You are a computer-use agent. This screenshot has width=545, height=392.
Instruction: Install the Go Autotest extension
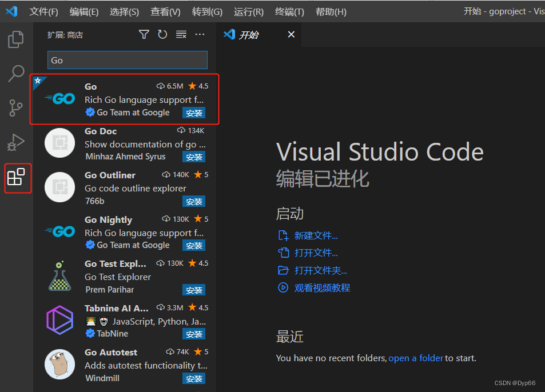tap(194, 378)
